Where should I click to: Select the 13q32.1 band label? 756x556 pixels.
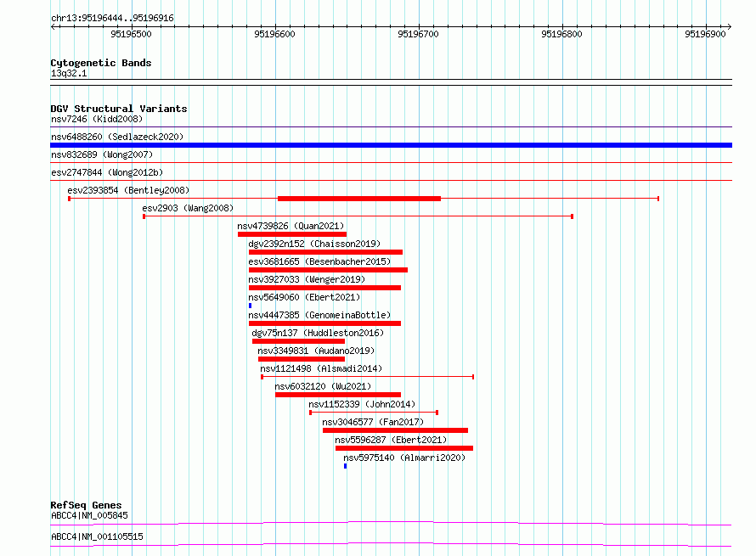(x=69, y=73)
